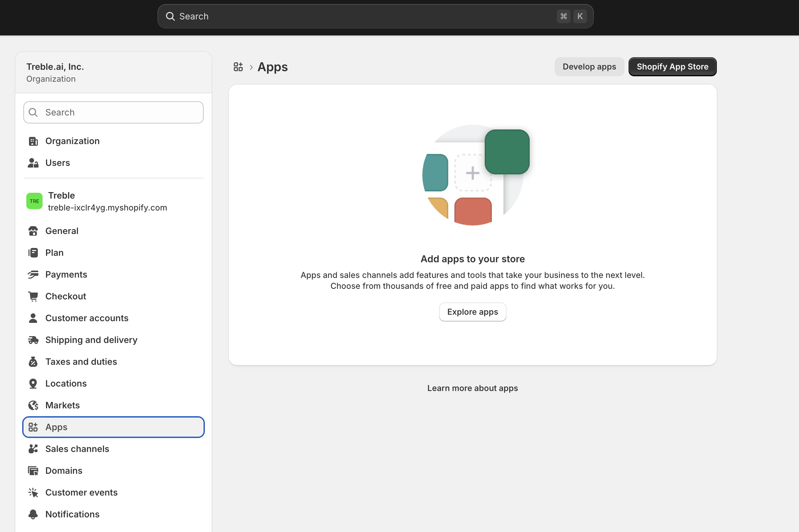The image size is (799, 532).
Task: Go to Domains settings
Action: [x=114, y=471]
